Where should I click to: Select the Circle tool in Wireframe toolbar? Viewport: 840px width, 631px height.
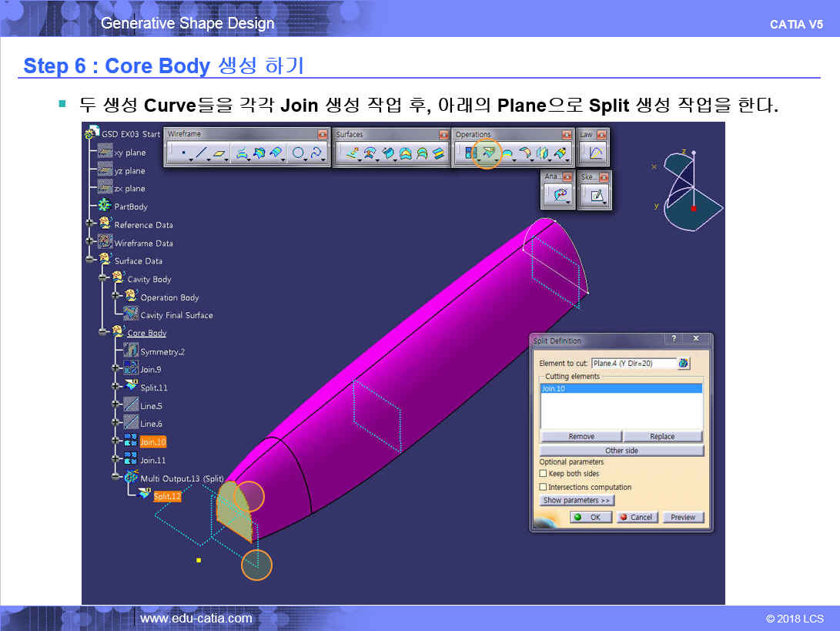tap(297, 153)
